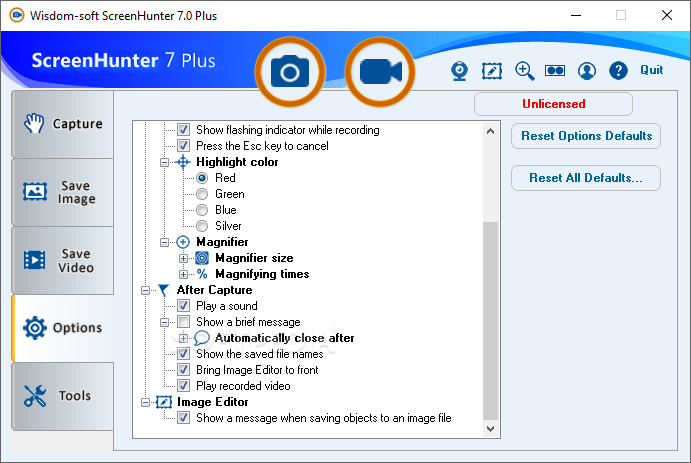691x463 pixels.
Task: Open the help question mark icon
Action: (x=618, y=70)
